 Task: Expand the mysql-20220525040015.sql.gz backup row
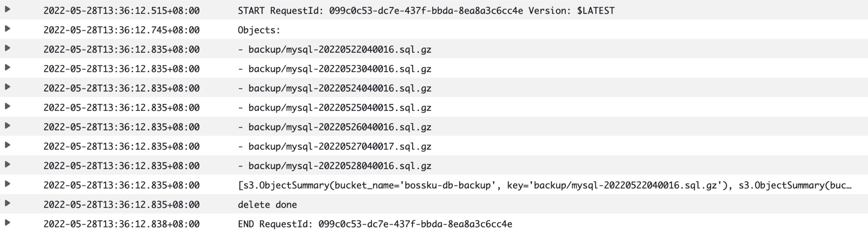[7, 106]
